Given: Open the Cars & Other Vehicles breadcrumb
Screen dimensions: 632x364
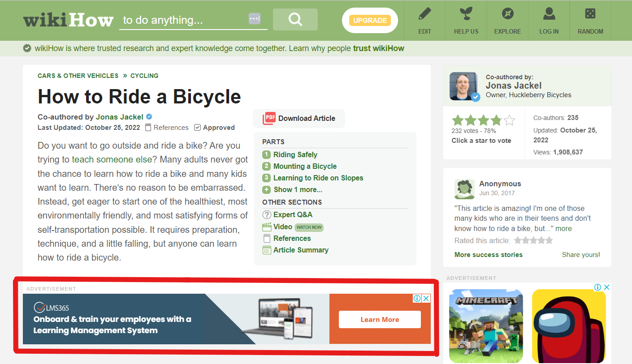Looking at the screenshot, I should click(78, 76).
